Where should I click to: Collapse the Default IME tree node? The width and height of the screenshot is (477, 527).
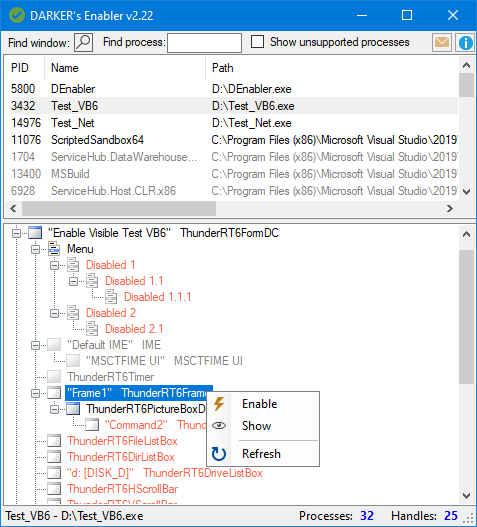(x=35, y=345)
